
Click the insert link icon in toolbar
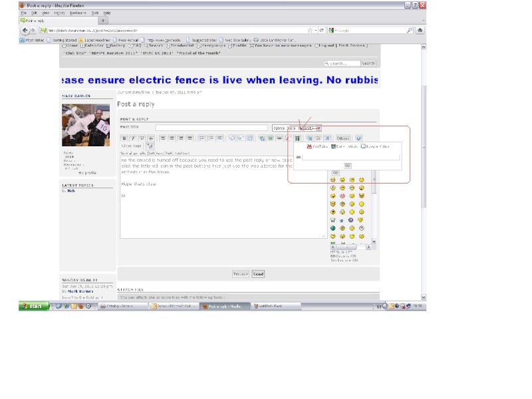[x=279, y=138]
